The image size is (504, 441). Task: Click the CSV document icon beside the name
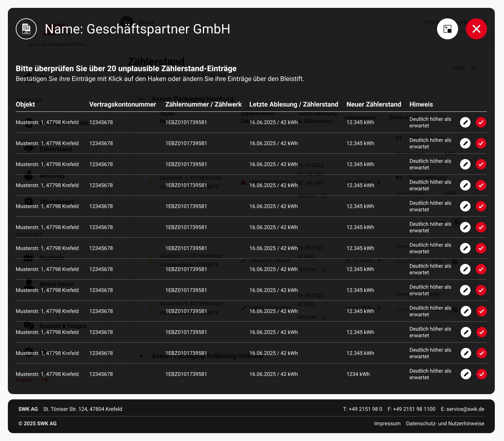point(26,29)
